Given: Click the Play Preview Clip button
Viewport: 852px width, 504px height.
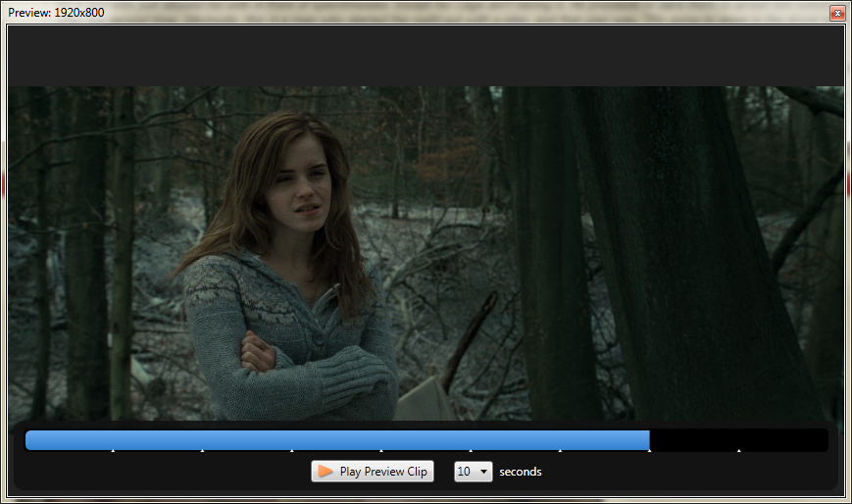Looking at the screenshot, I should 373,472.
